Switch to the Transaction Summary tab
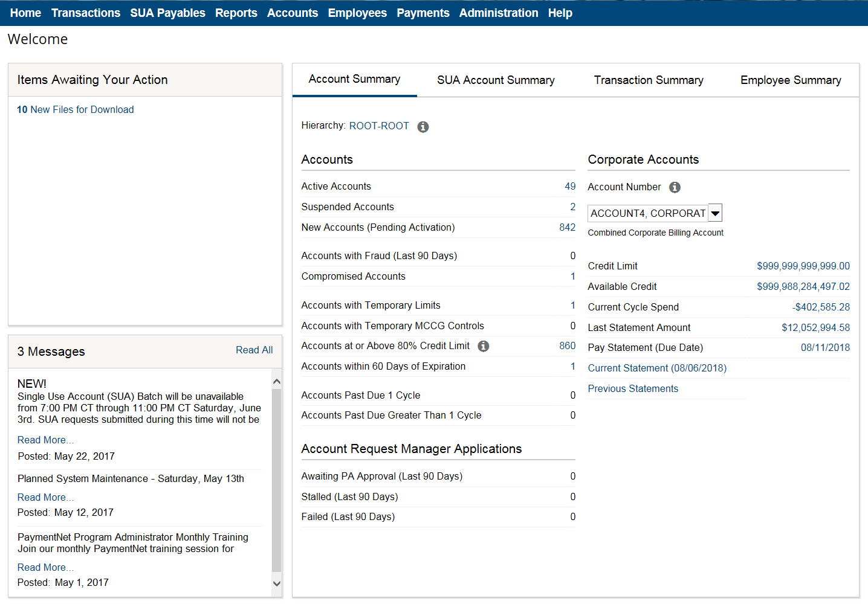 648,80
